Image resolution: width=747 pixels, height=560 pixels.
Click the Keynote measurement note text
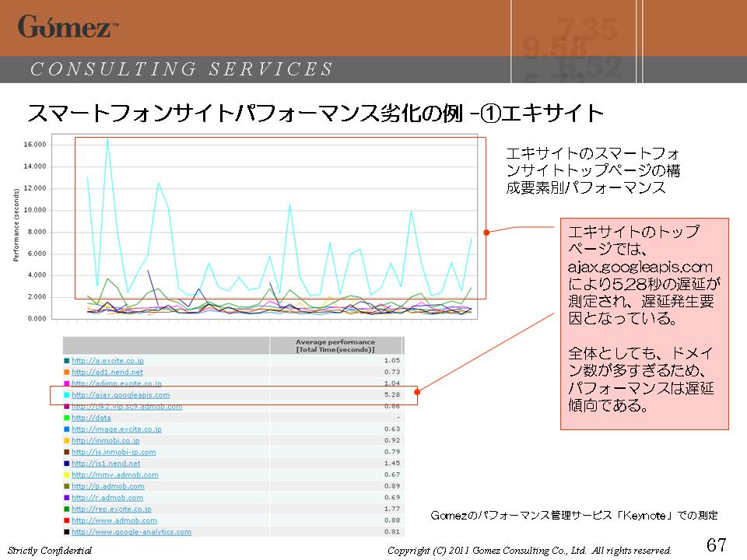574,515
